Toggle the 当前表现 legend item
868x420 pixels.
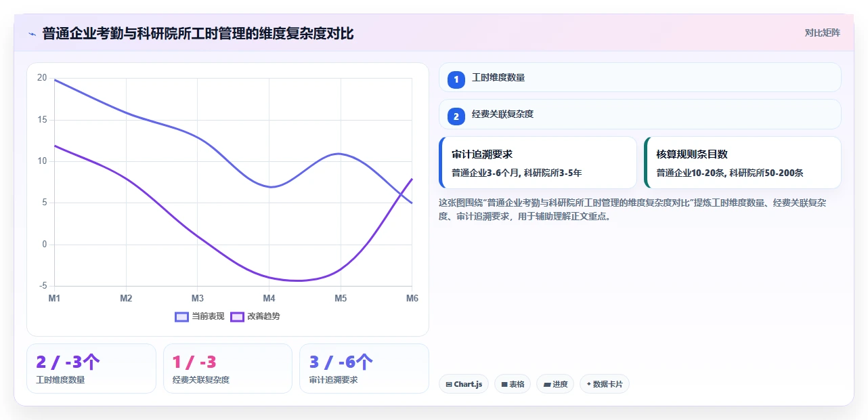200,316
